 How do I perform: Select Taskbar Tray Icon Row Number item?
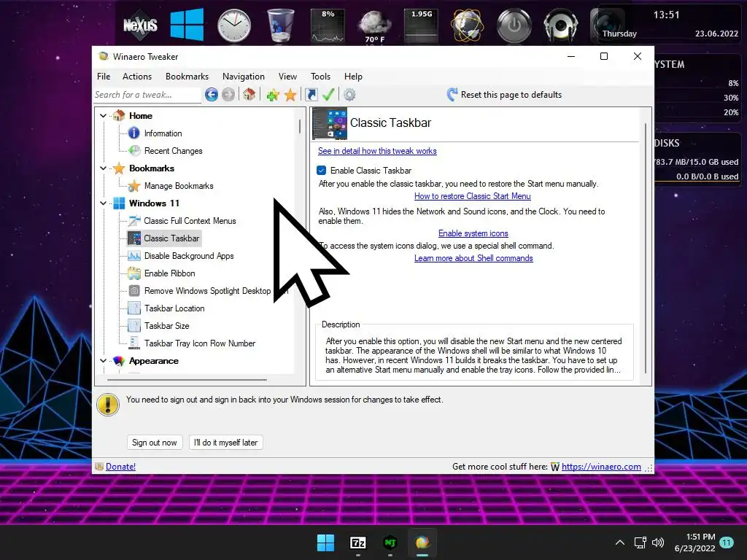pos(200,343)
